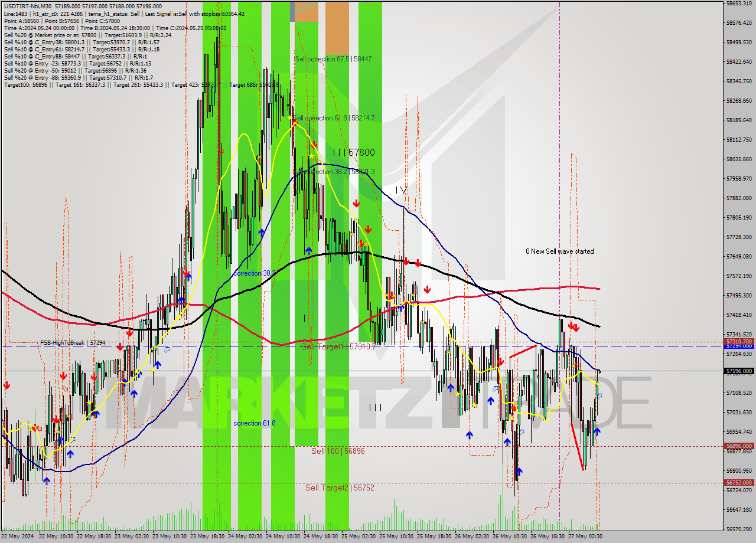The height and width of the screenshot is (543, 756).
Task: Click the '25 May 02:30' time axis label
Action: click(x=359, y=537)
